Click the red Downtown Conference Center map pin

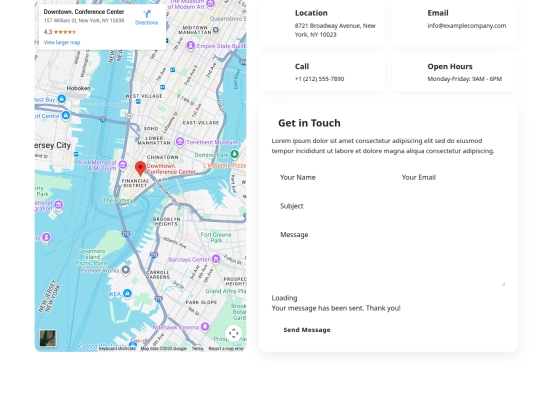140,169
